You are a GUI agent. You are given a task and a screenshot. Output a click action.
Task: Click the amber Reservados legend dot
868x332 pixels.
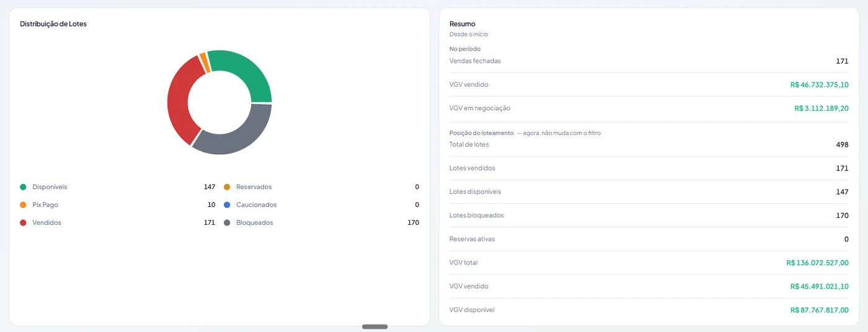click(227, 187)
